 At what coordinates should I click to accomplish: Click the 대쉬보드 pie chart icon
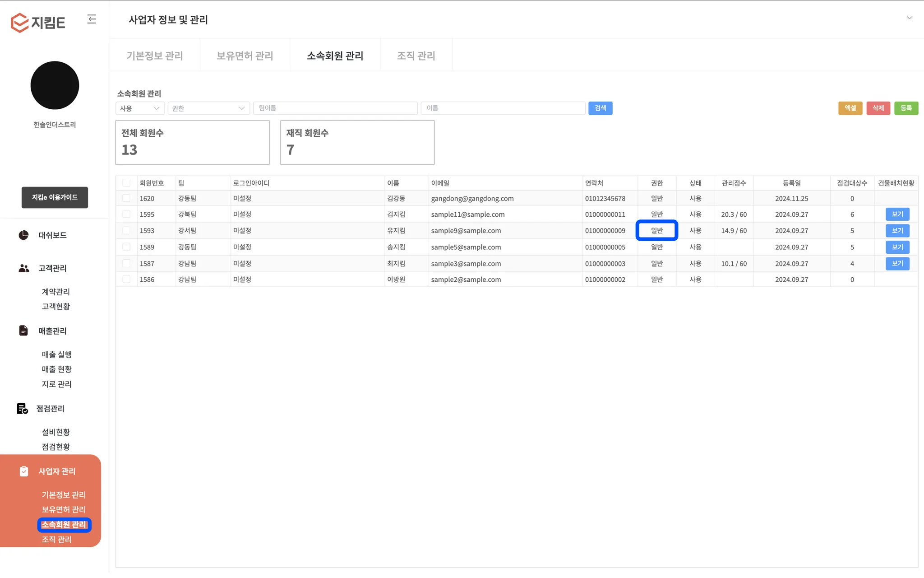tap(23, 235)
